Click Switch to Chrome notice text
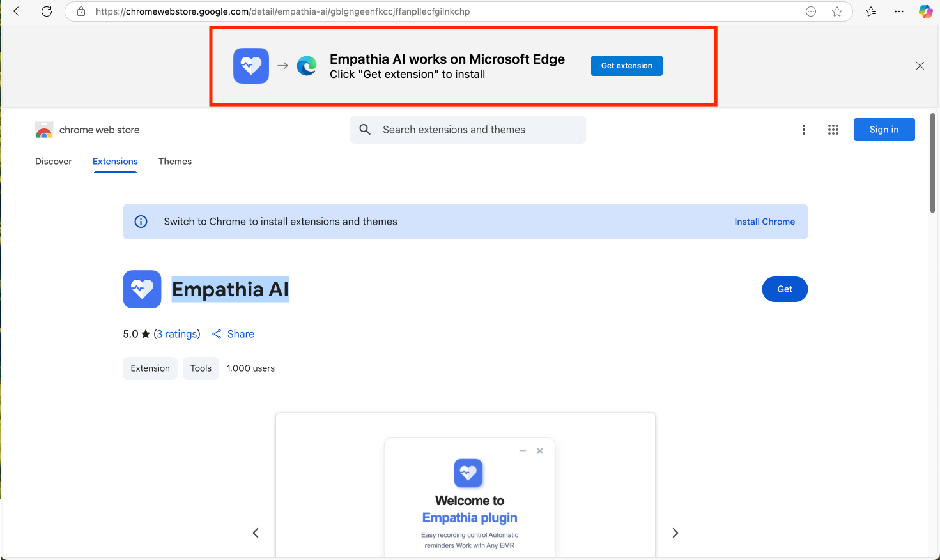The image size is (940, 560). click(281, 222)
